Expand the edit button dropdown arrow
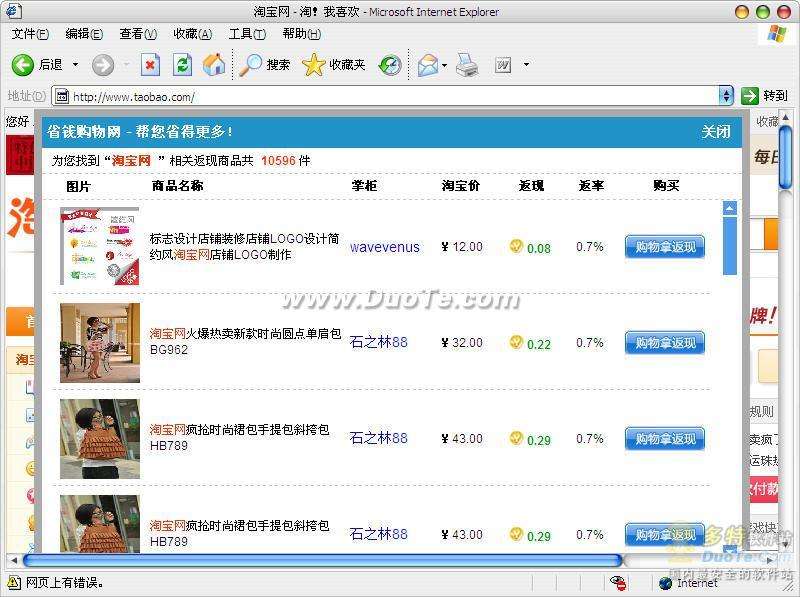This screenshot has height=597, width=800. pos(526,65)
